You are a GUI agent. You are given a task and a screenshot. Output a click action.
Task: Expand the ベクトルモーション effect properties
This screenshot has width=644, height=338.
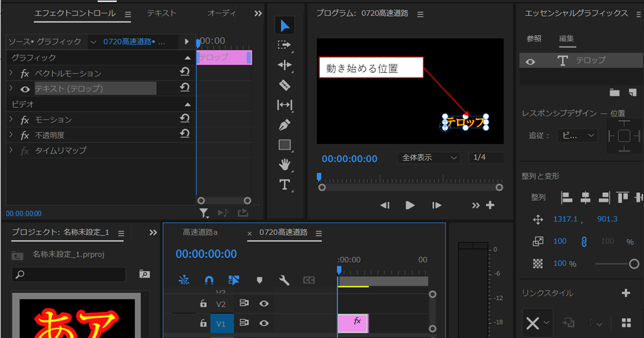pos(11,73)
